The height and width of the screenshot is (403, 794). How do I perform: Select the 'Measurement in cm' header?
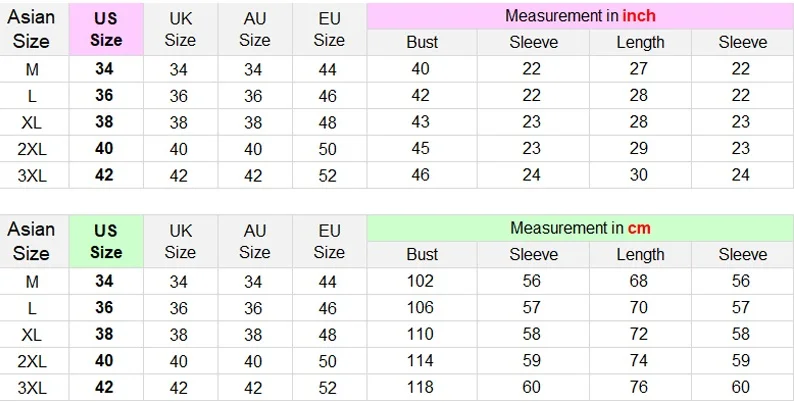pos(580,228)
